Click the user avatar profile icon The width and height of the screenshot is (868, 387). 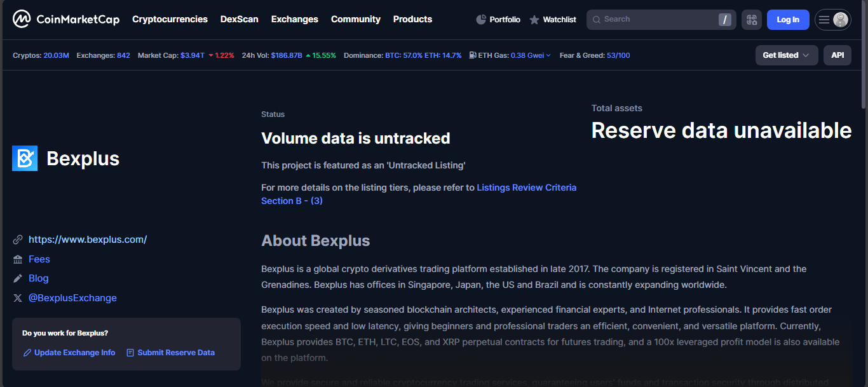coord(841,20)
